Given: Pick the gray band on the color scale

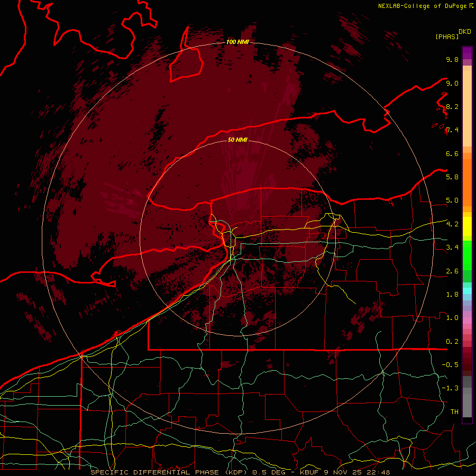Looking at the screenshot, I should pos(467,396).
